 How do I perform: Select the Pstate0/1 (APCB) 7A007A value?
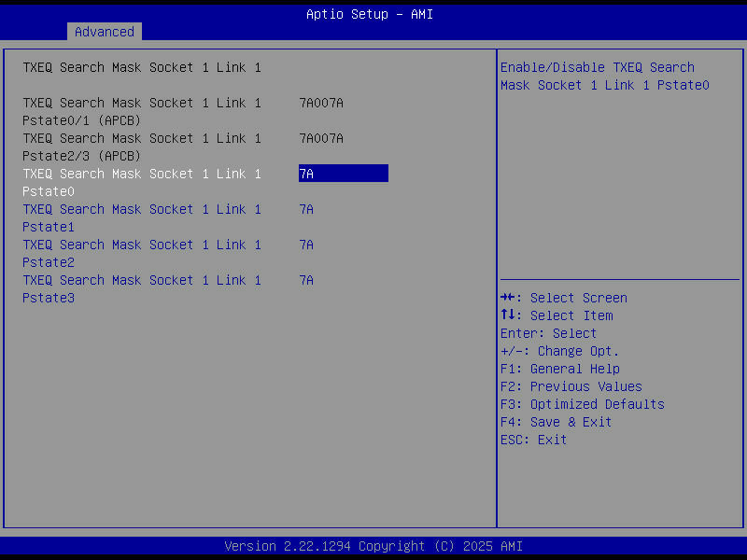click(x=320, y=103)
